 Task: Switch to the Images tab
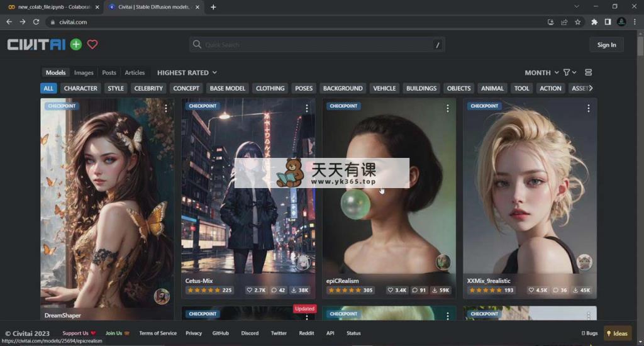click(84, 73)
